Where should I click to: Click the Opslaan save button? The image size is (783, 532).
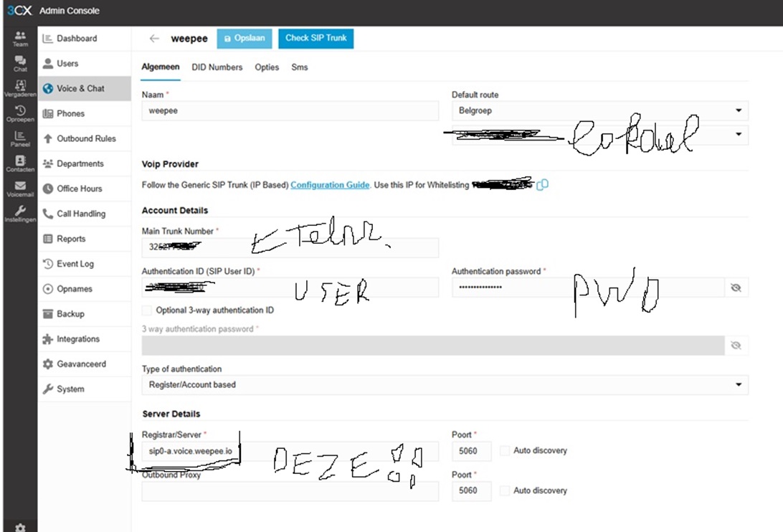[245, 39]
